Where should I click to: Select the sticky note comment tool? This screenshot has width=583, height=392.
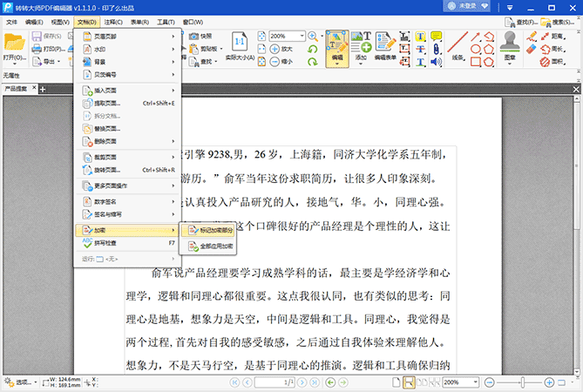(436, 37)
